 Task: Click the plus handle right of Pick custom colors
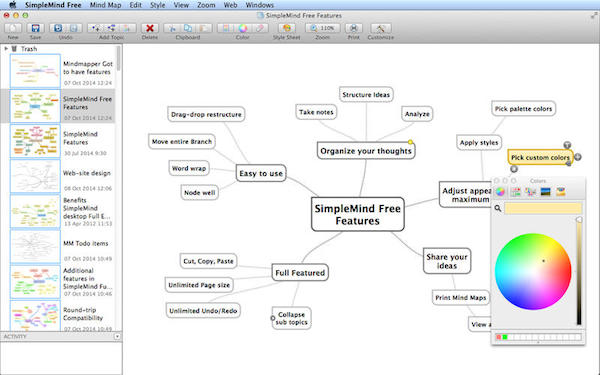click(x=578, y=157)
